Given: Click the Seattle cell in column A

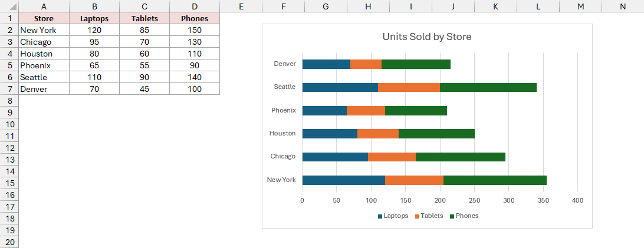Looking at the screenshot, I should (x=44, y=77).
